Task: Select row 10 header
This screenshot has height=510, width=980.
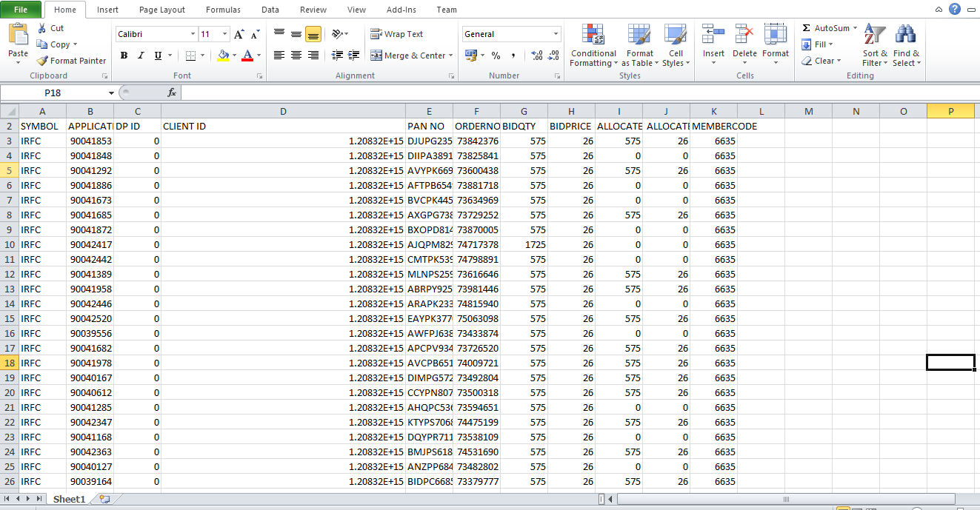Action: [10, 244]
